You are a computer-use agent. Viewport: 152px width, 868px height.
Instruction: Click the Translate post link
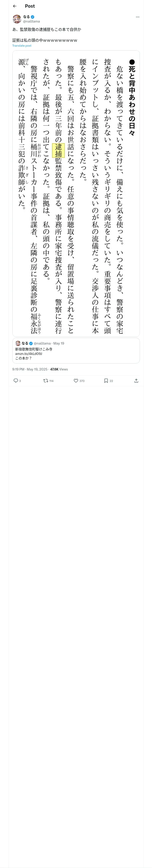22,46
